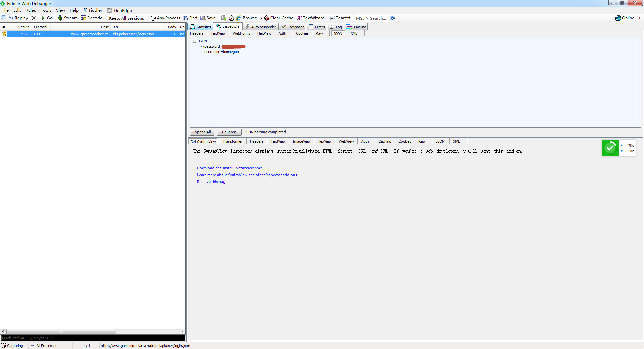The width and height of the screenshot is (644, 349).
Task: Click the Tearoff toolbar button
Action: 340,18
